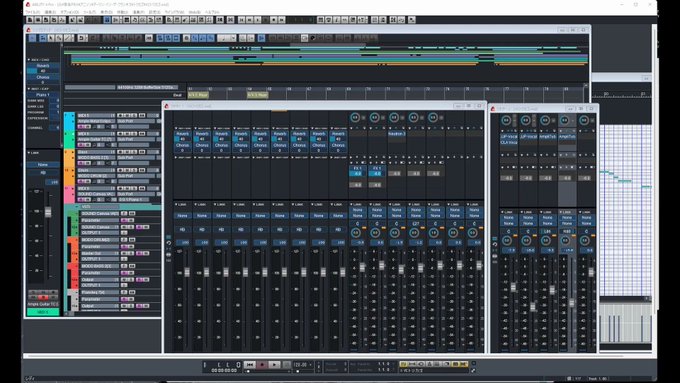
Task: Expand the SOUND Canvas VA[0] tree row
Action: (x=77, y=213)
